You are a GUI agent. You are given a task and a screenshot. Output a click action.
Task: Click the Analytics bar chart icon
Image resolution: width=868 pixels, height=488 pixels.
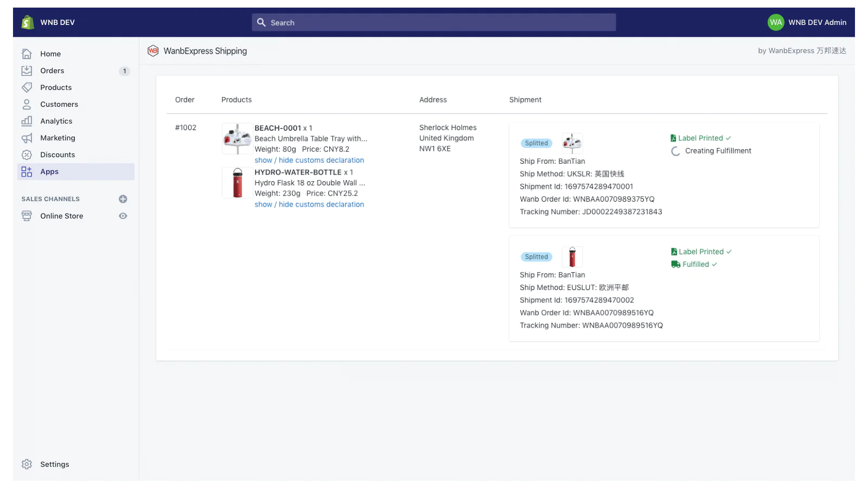(27, 121)
